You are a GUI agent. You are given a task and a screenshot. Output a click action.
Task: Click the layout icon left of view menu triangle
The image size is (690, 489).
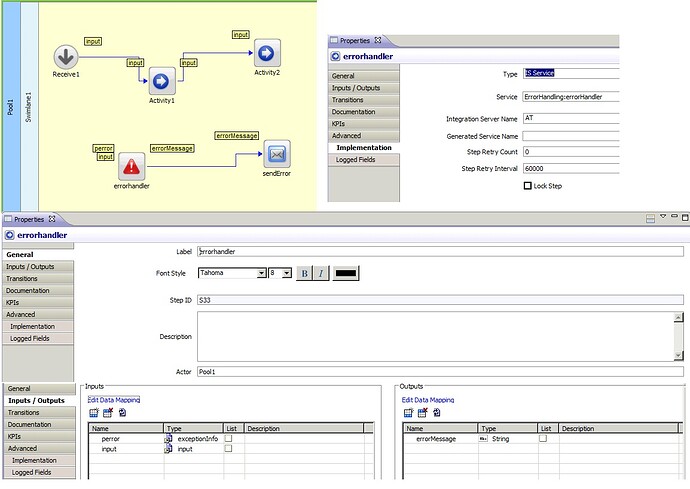click(650, 219)
